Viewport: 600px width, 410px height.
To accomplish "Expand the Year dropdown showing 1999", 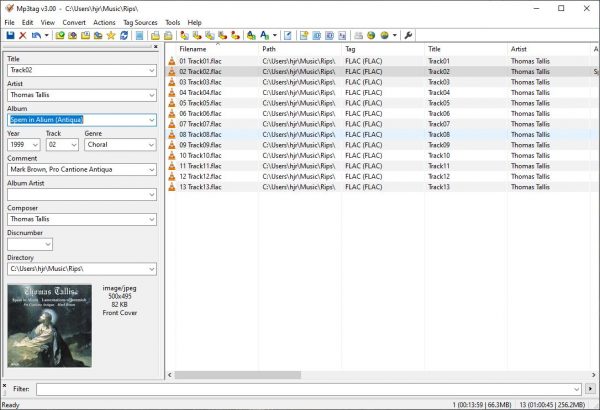I will pos(35,145).
